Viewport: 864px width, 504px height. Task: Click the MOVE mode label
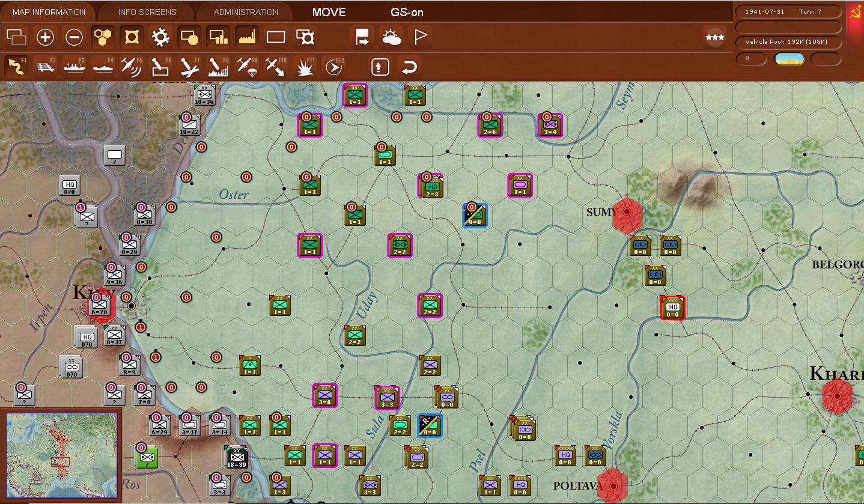[329, 12]
